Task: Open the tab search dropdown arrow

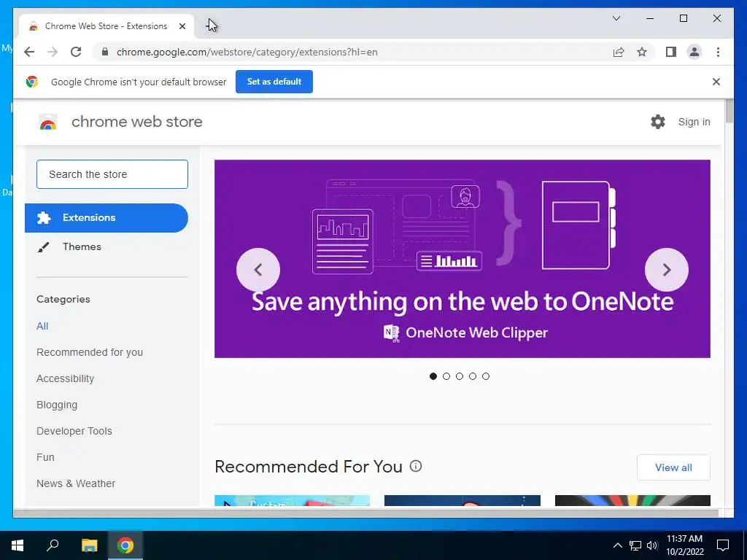Action: [616, 18]
